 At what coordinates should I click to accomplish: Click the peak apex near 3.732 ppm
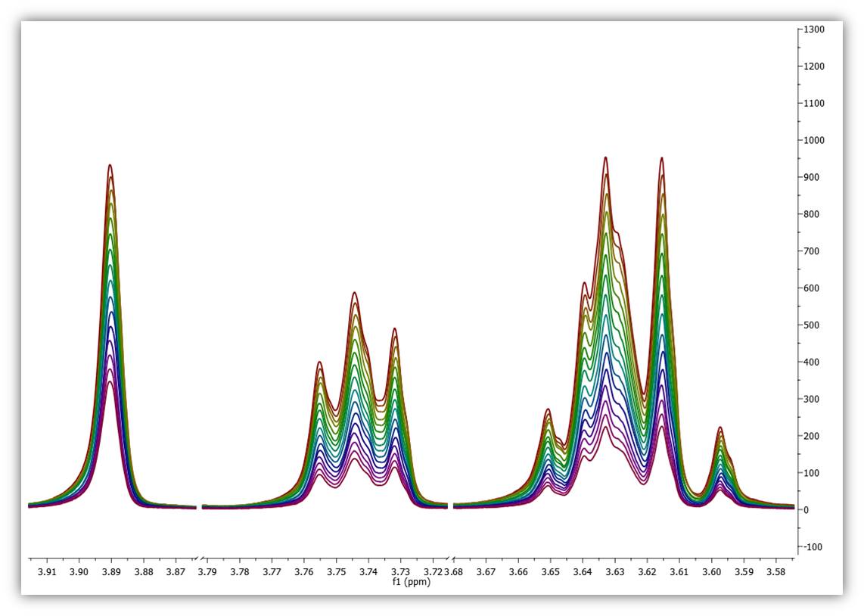(x=395, y=328)
